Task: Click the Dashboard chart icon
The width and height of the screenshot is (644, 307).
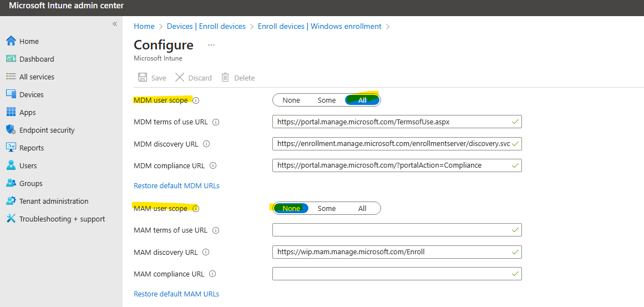Action: click(11, 59)
